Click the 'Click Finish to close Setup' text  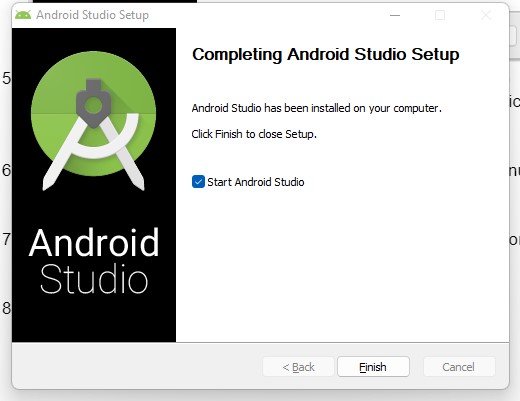click(x=254, y=134)
